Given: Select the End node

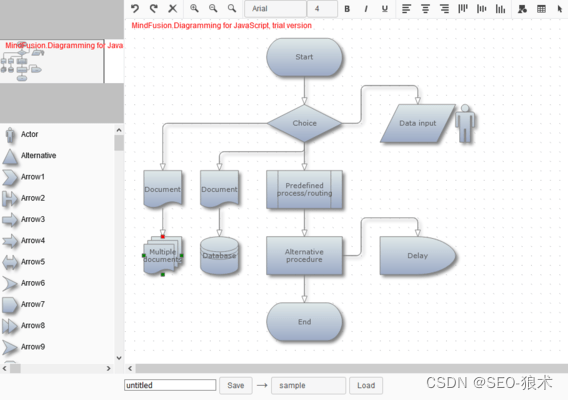Looking at the screenshot, I should (x=304, y=322).
